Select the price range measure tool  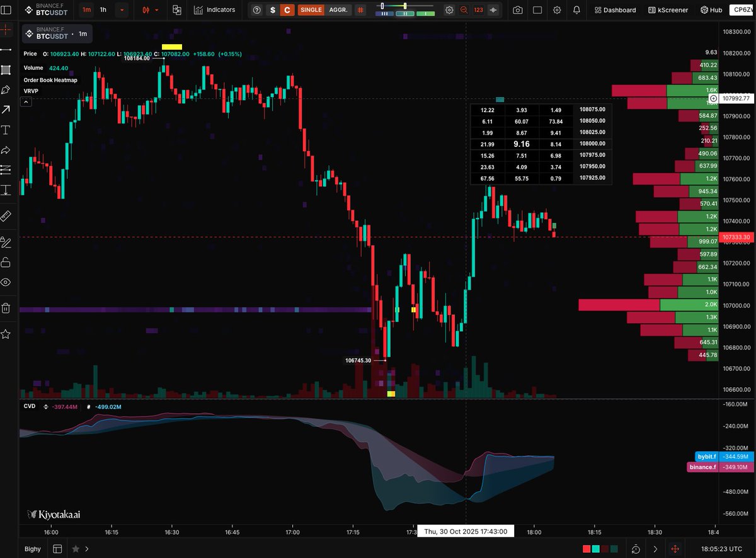click(x=6, y=190)
